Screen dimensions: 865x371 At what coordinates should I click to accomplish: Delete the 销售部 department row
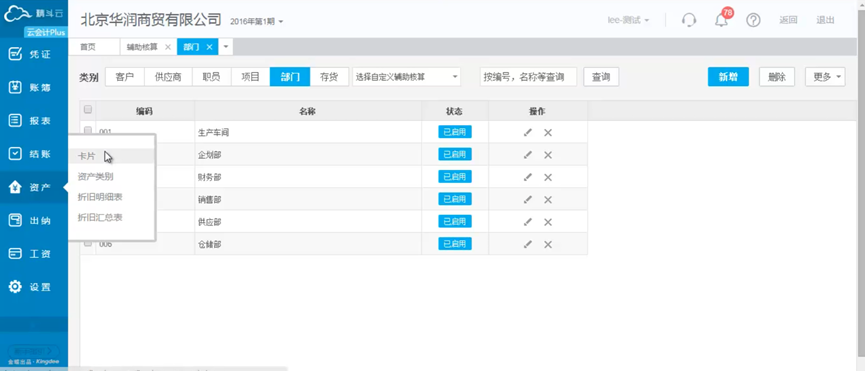coord(548,200)
